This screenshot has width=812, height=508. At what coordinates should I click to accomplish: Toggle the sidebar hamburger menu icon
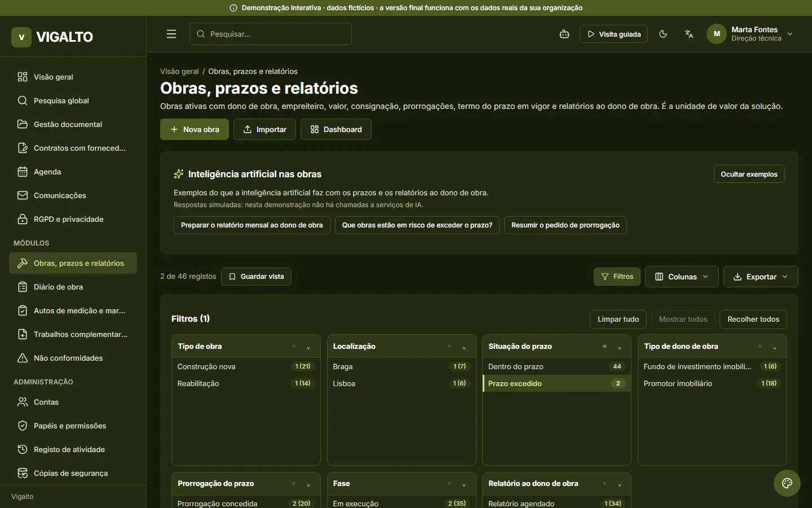coord(171,34)
